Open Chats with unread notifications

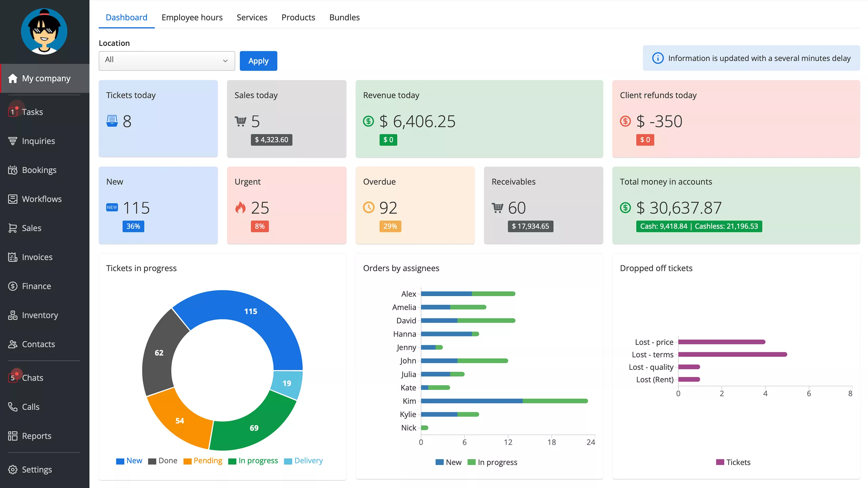tap(33, 378)
